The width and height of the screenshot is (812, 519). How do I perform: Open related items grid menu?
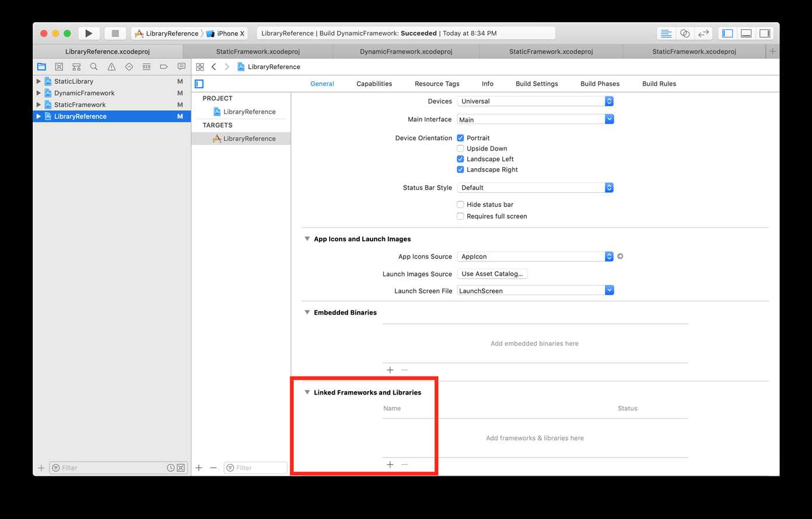(x=200, y=67)
